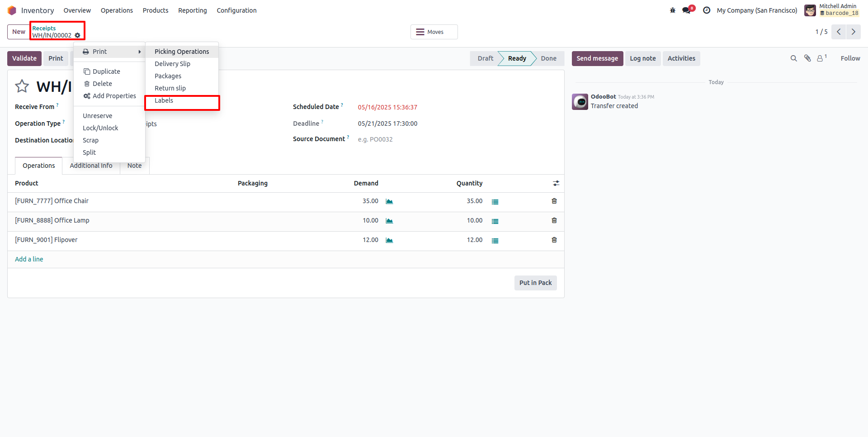Attach files with the paperclip icon
Screen dimensions: 868x437
(807, 58)
